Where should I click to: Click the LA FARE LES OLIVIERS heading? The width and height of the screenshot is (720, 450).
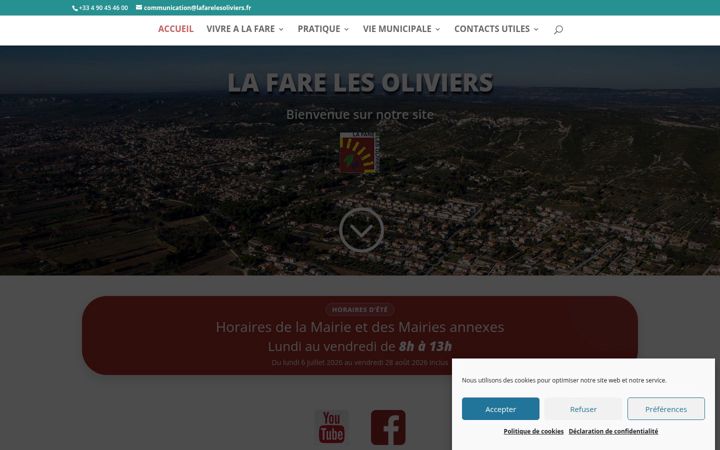[x=360, y=83]
